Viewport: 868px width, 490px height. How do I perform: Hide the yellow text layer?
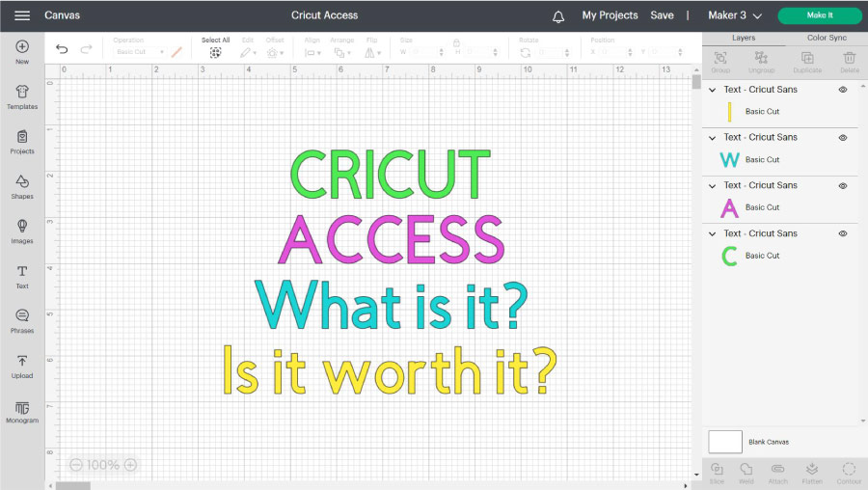tap(842, 90)
